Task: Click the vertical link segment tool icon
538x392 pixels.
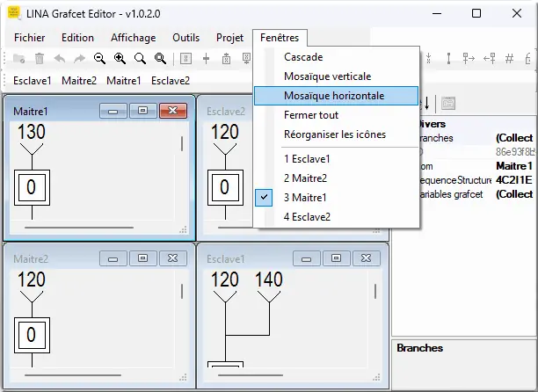Action: click(448, 58)
